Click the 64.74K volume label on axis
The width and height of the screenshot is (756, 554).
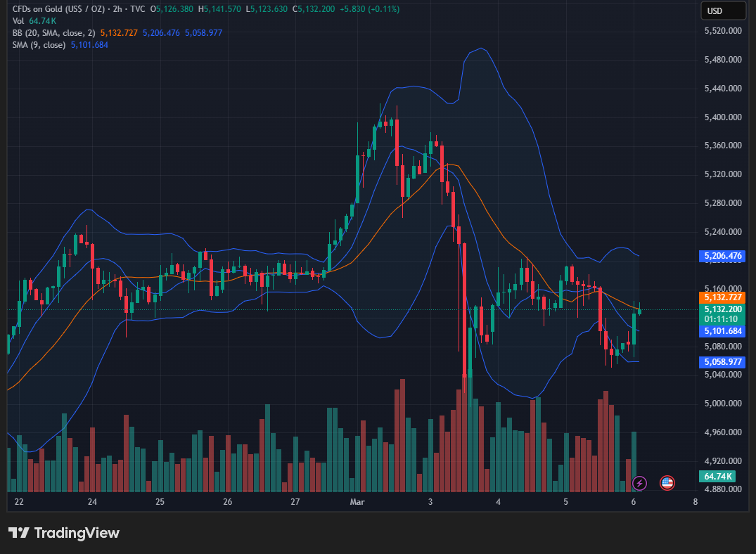click(717, 477)
